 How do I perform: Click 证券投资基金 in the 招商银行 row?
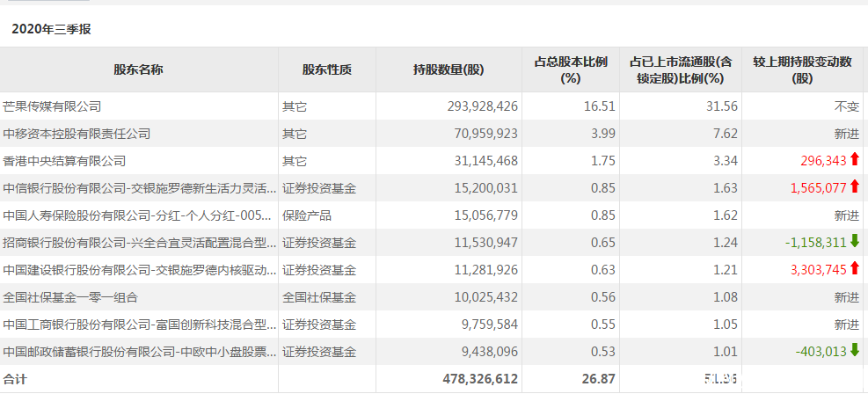point(319,243)
